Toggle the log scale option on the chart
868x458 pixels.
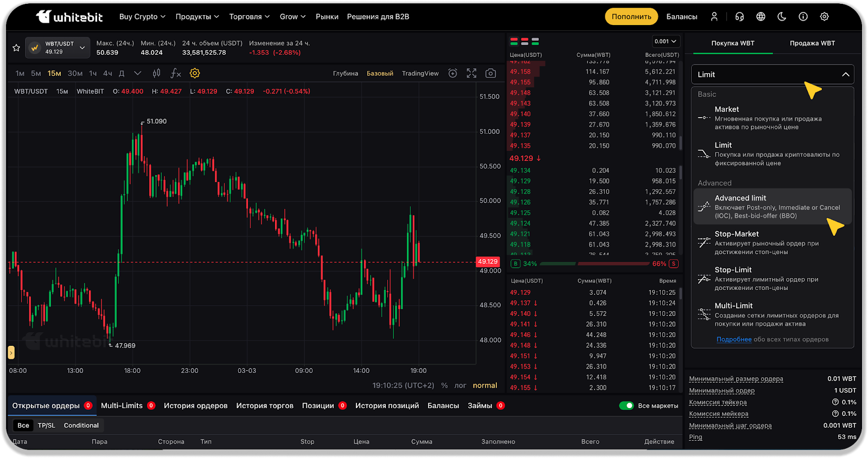point(460,385)
